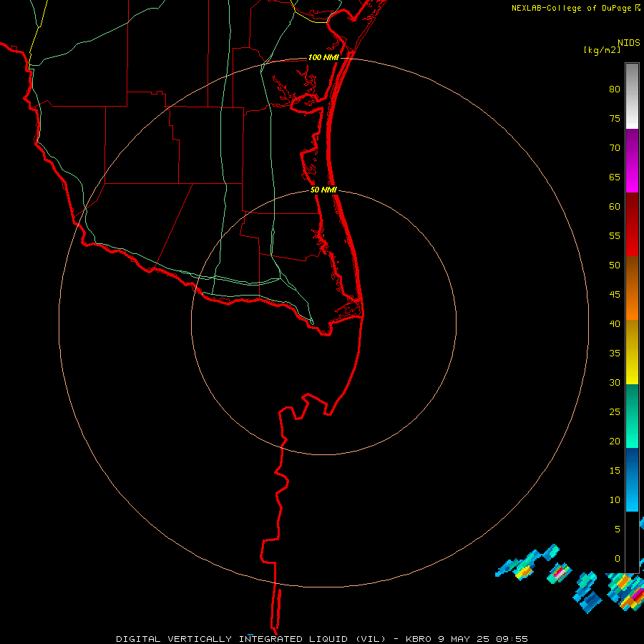Click the NEXLAB-College of DuPage credit text
Image resolution: width=644 pixels, height=644 pixels.
(x=572, y=8)
